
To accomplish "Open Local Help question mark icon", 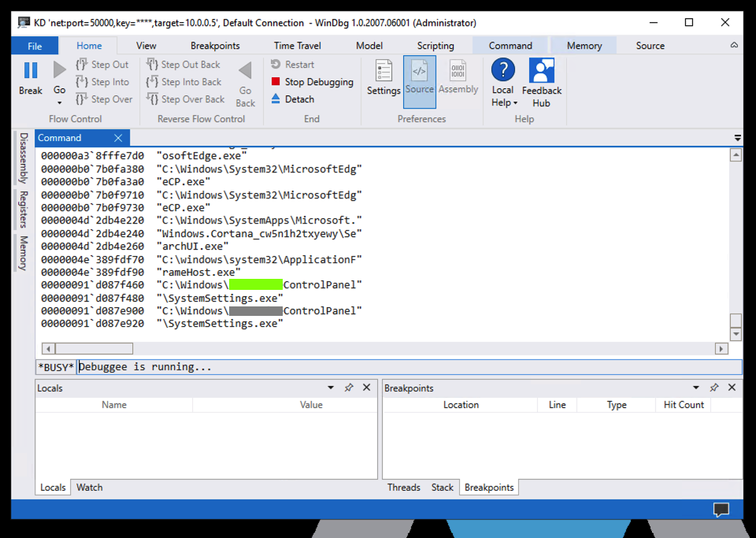I will (503, 70).
